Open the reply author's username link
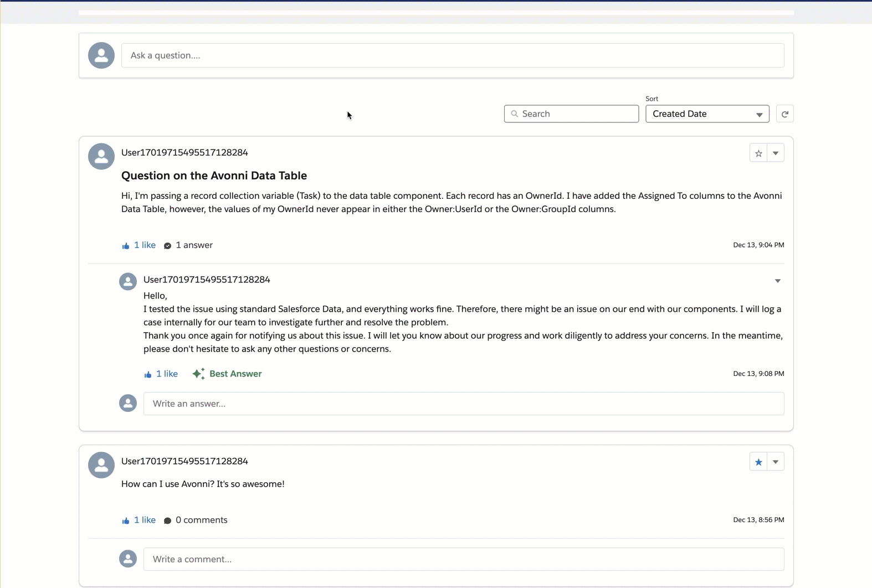This screenshot has height=588, width=872. 207,280
